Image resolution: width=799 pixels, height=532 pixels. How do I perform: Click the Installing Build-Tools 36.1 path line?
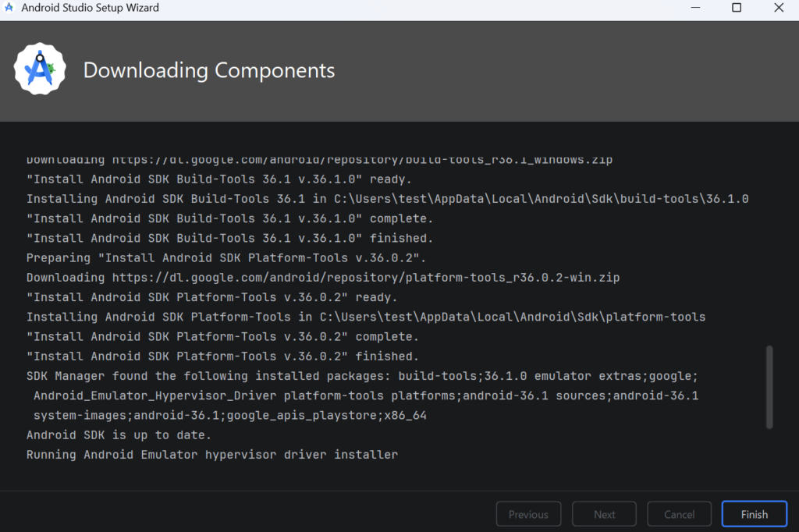pyautogui.click(x=387, y=199)
